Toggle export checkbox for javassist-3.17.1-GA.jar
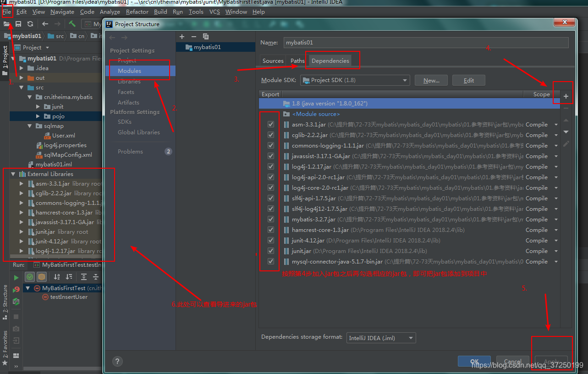 (x=271, y=156)
